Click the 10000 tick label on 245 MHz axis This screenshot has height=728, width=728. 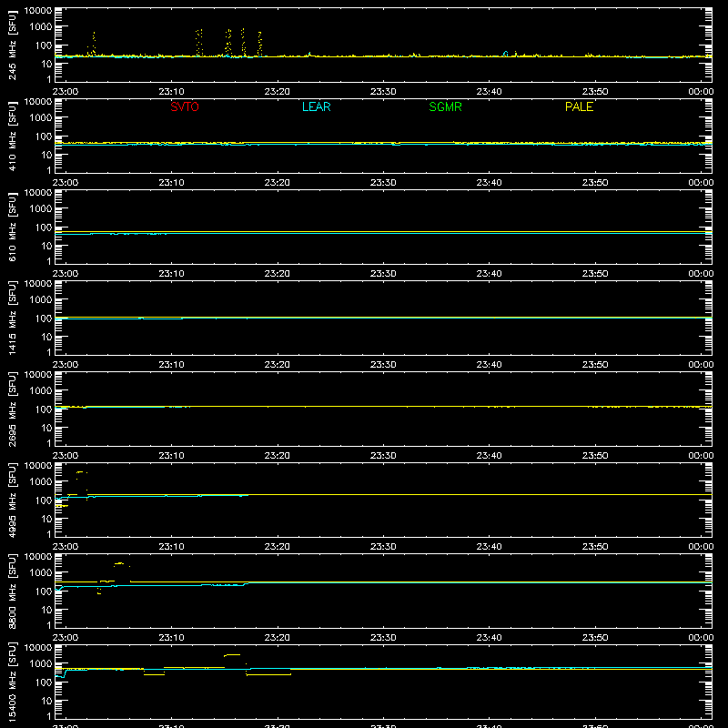[38, 11]
